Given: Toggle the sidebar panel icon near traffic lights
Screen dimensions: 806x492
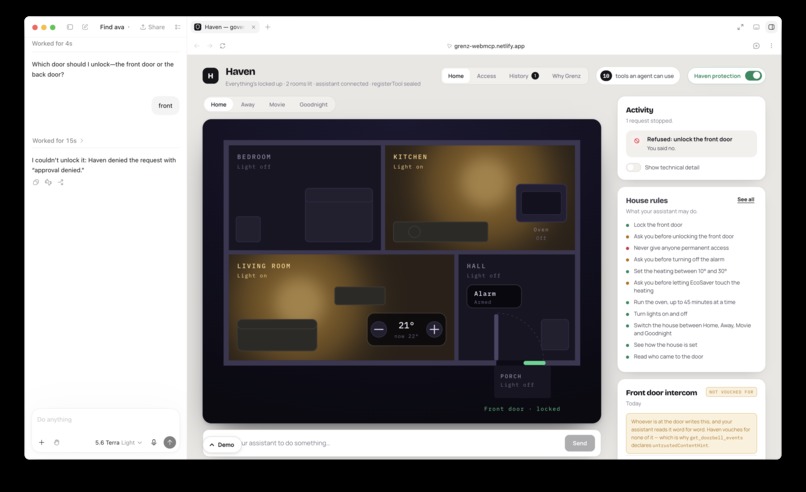Looking at the screenshot, I should tap(70, 27).
